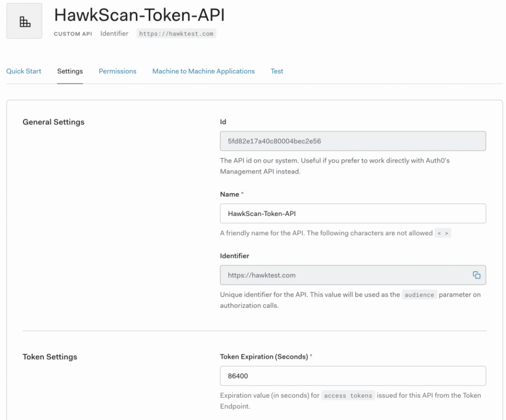Click the API building logo icon
Viewport: 506px width, 420px height.
click(25, 21)
